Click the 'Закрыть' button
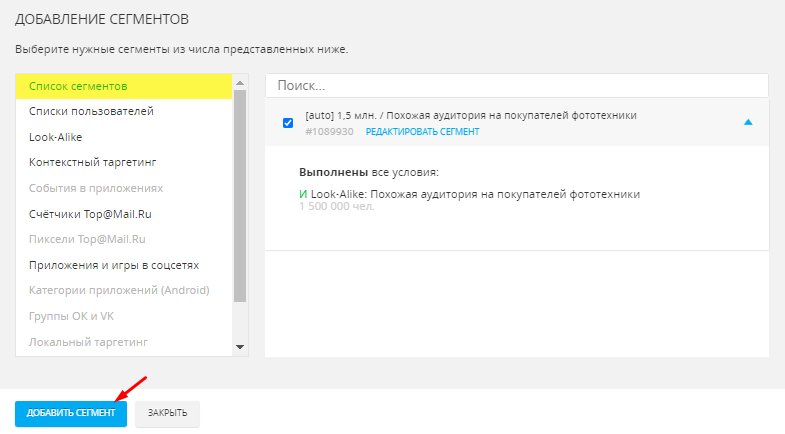The image size is (785, 434). tap(167, 413)
